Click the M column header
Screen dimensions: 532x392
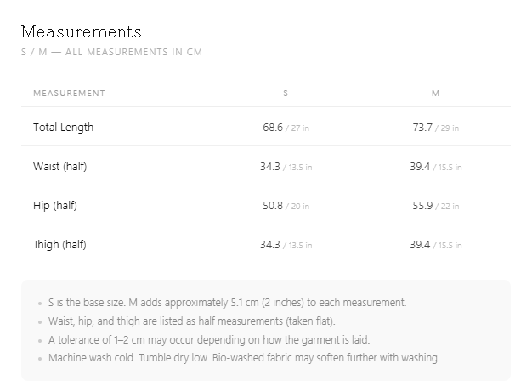tap(435, 94)
